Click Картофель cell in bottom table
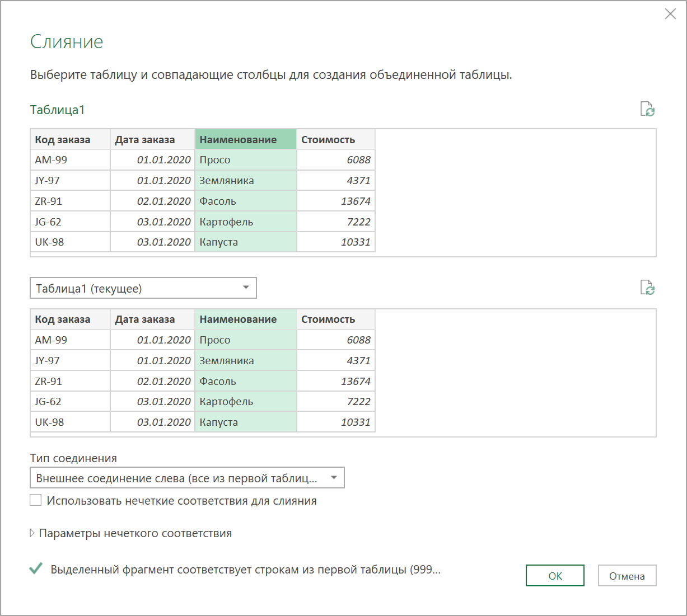Image resolution: width=687 pixels, height=616 pixels. (x=246, y=402)
